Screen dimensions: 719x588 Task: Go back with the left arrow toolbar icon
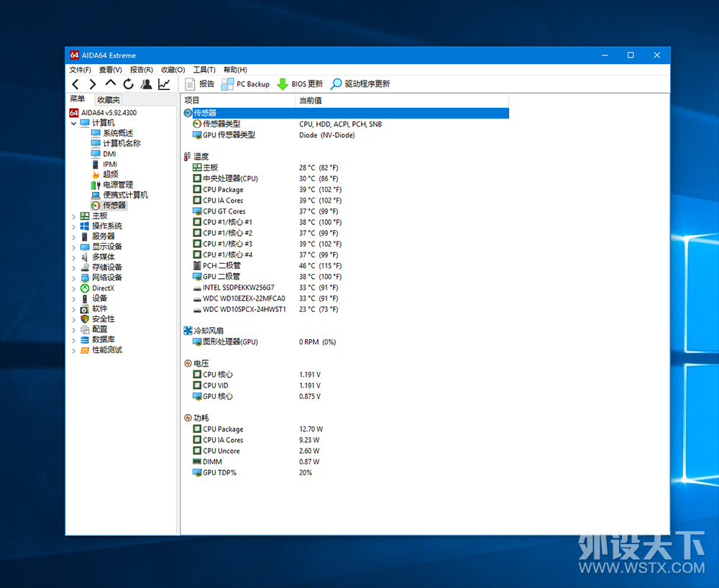coord(75,84)
